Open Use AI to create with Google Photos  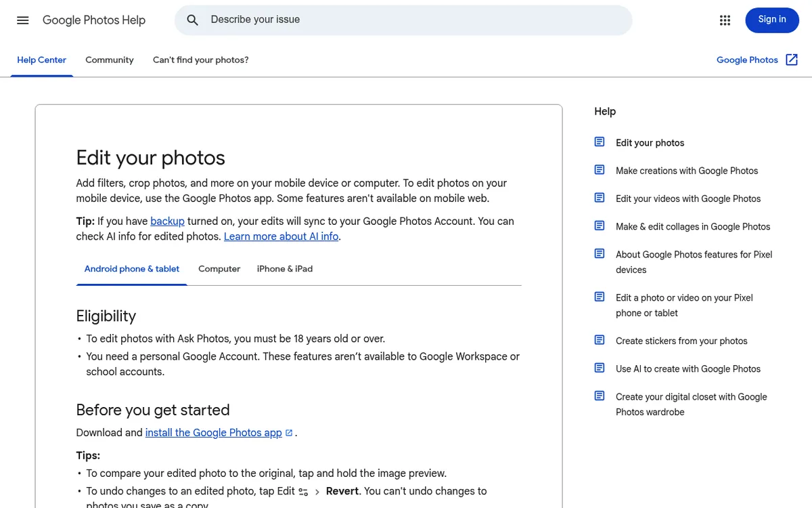[x=688, y=368]
